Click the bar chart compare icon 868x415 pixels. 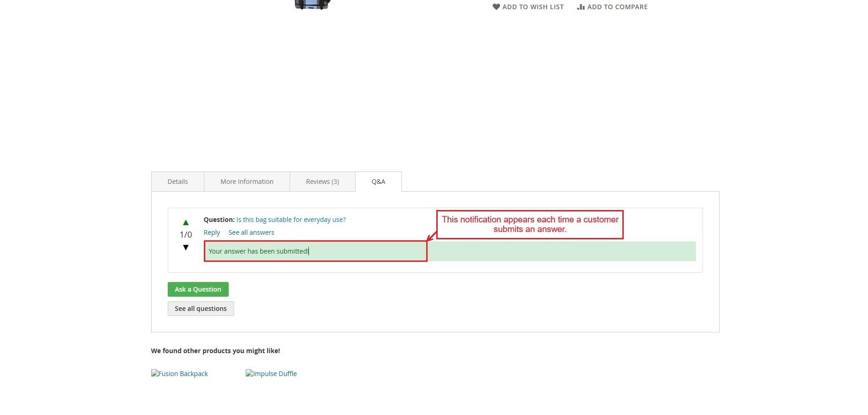point(581,7)
